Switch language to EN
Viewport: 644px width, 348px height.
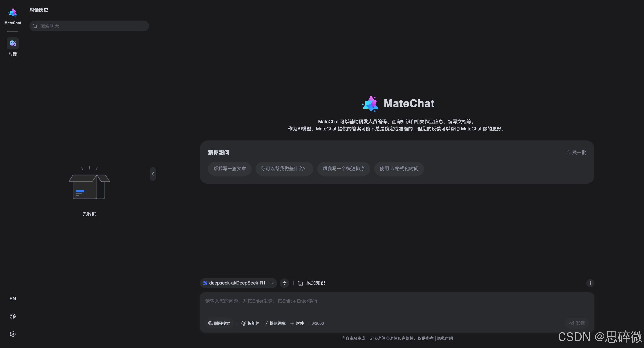coord(13,299)
